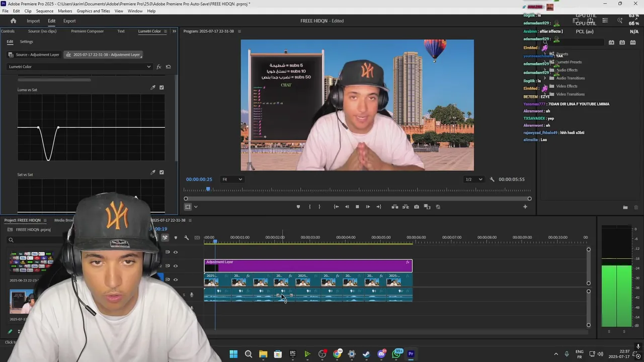Step forward one frame
The width and height of the screenshot is (644, 362).
368,207
